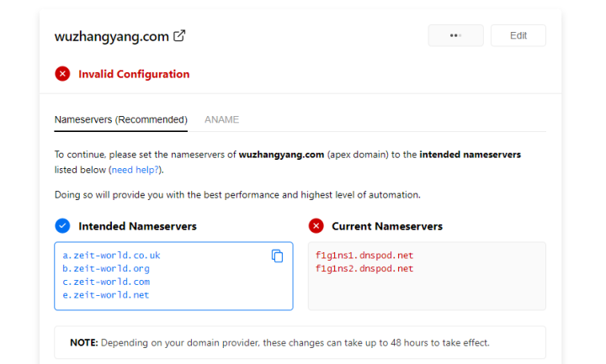Click the NOTE about 48 hours propagation
Viewport: 606px width, 364px height.
click(x=279, y=343)
